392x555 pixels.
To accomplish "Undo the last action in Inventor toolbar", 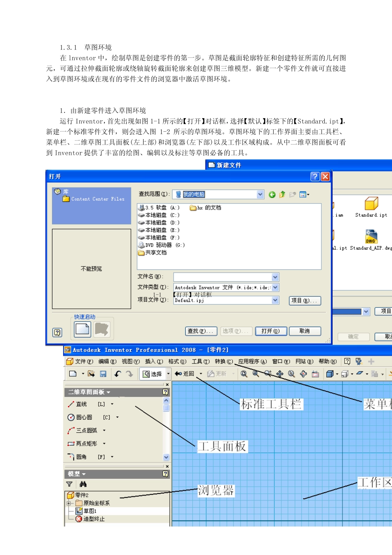I will click(118, 374).
